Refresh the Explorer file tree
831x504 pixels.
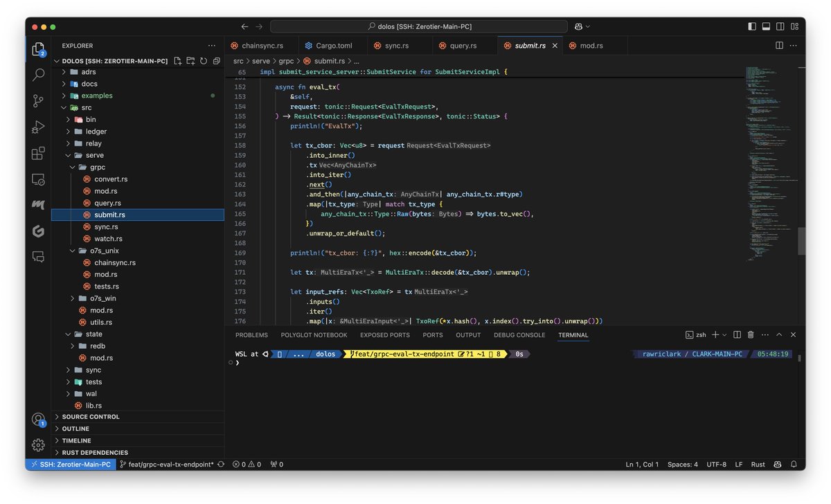[x=204, y=61]
